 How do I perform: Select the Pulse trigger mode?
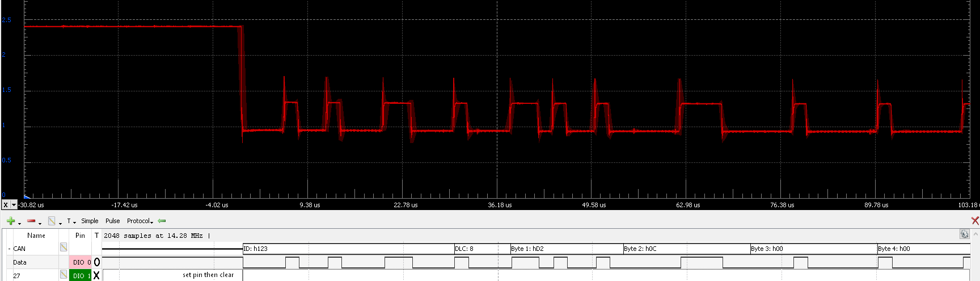(x=112, y=221)
